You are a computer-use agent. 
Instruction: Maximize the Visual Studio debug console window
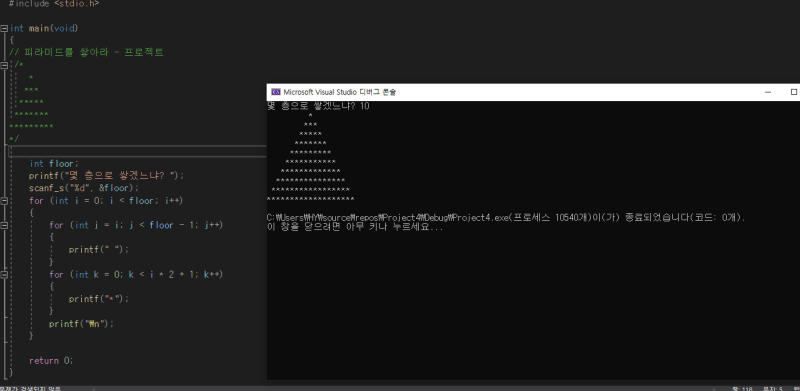click(x=793, y=92)
